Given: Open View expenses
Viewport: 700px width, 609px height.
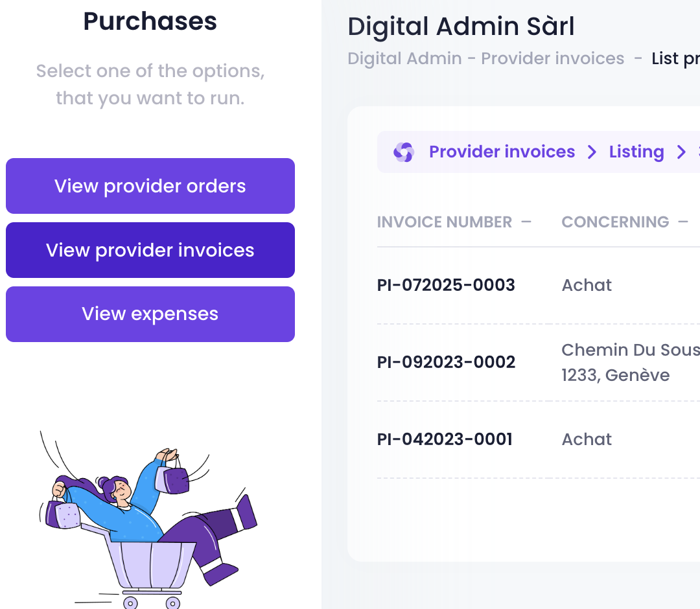Looking at the screenshot, I should [150, 314].
